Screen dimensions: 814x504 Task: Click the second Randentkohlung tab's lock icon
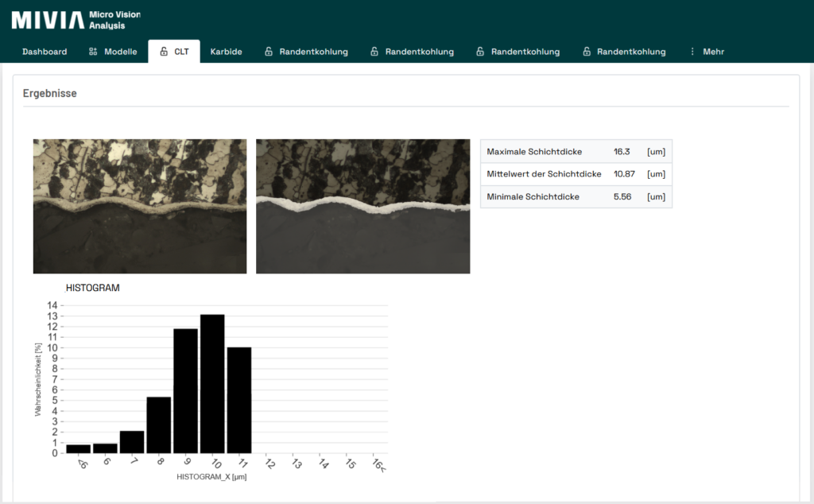374,52
